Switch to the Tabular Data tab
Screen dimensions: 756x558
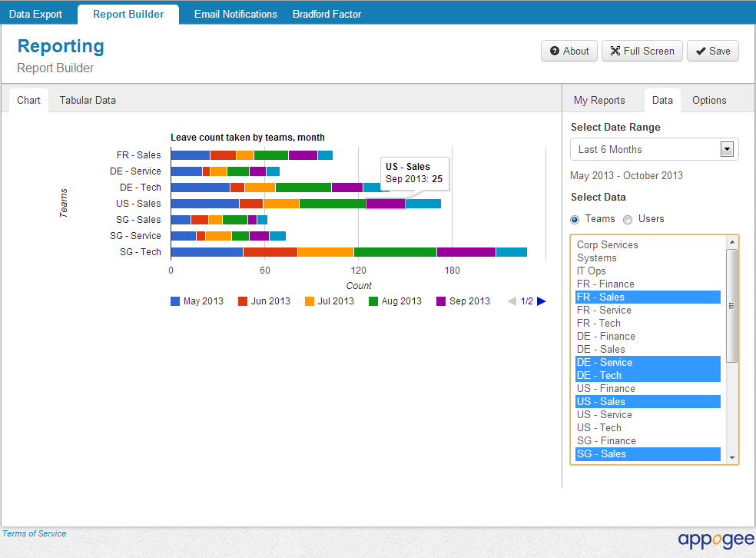tap(88, 100)
